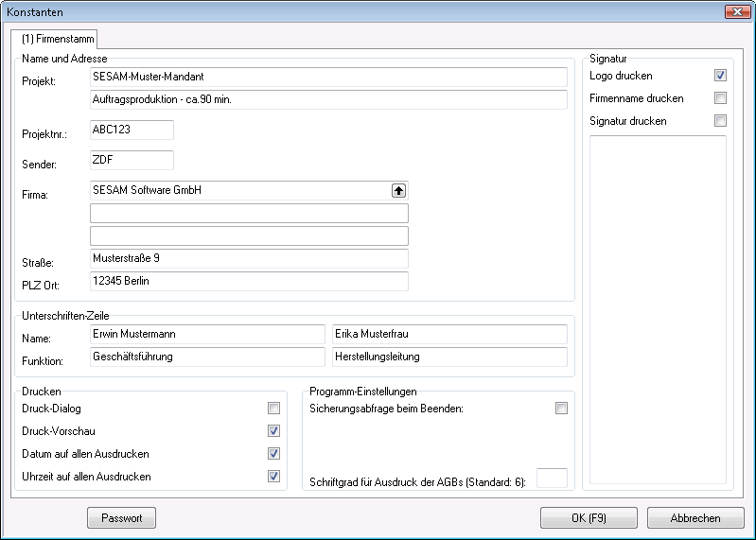Click into the Projektnr. field ABC123
The width and height of the screenshot is (756, 540).
132,131
